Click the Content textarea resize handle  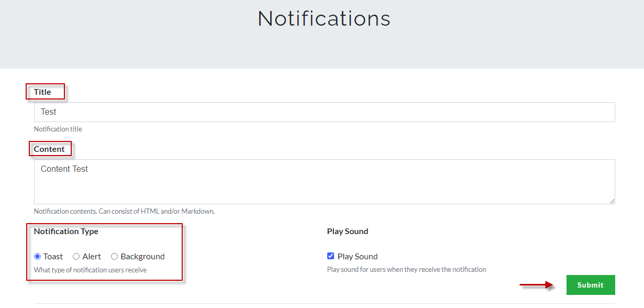point(612,201)
